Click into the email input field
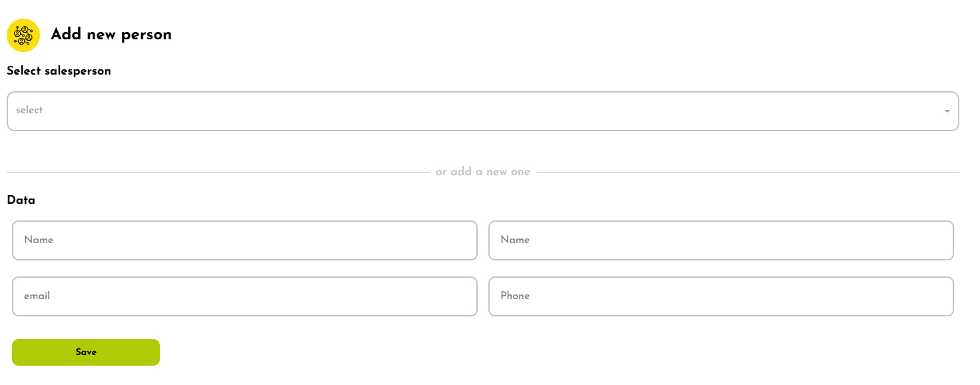The image size is (980, 385). pyautogui.click(x=245, y=296)
